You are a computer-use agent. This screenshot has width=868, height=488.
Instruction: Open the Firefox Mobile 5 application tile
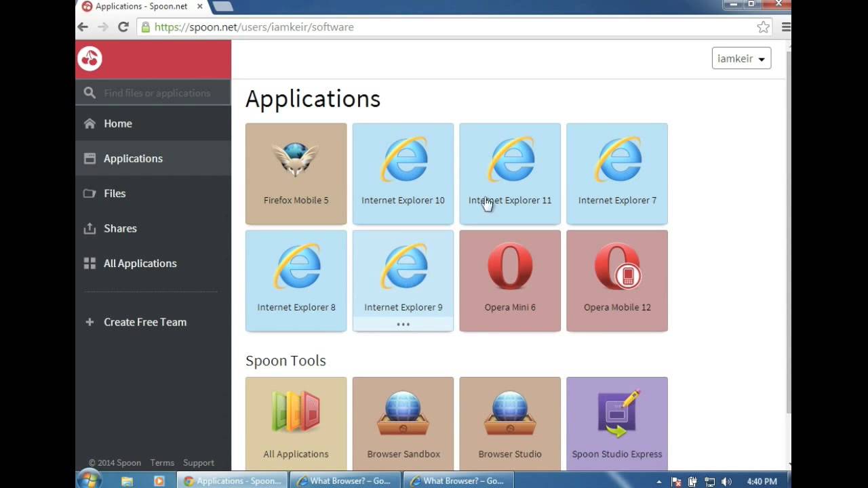[x=296, y=174]
